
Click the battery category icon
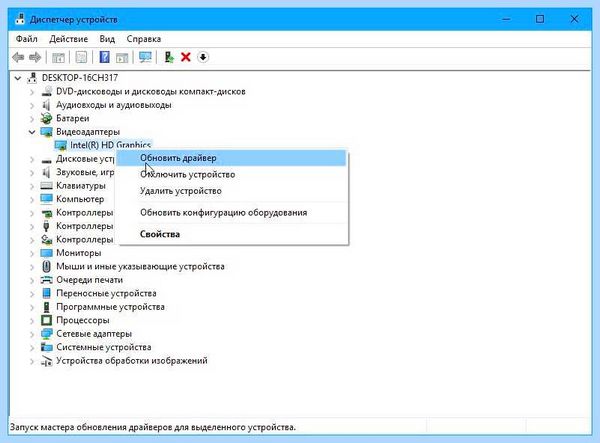[x=47, y=118]
